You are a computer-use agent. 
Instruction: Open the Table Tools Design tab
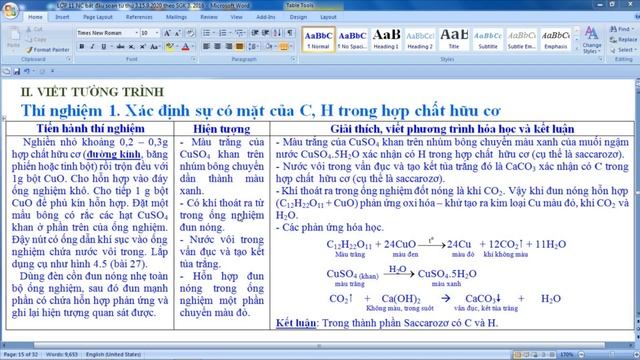pos(298,17)
